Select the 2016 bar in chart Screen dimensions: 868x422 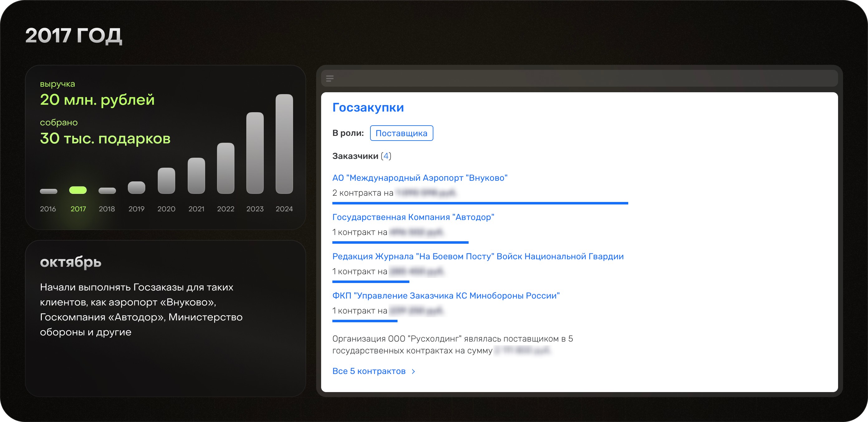pyautogui.click(x=49, y=191)
